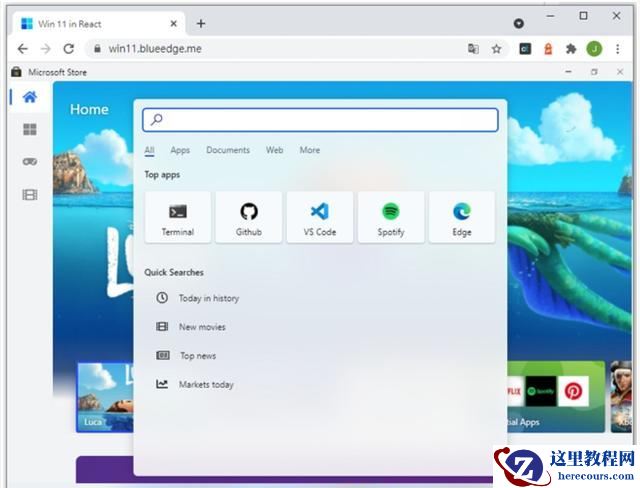The width and height of the screenshot is (640, 488).
Task: Launch Terminal from Top apps
Action: [x=178, y=217]
